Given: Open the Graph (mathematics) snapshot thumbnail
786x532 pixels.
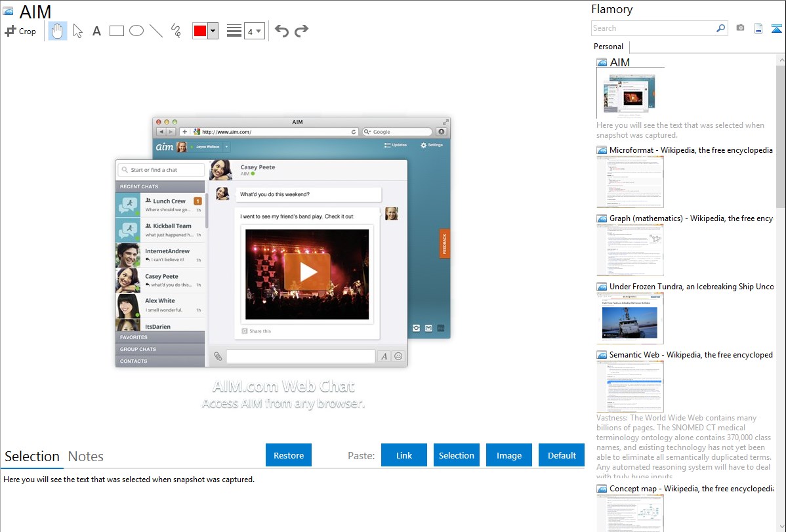Looking at the screenshot, I should [x=630, y=250].
